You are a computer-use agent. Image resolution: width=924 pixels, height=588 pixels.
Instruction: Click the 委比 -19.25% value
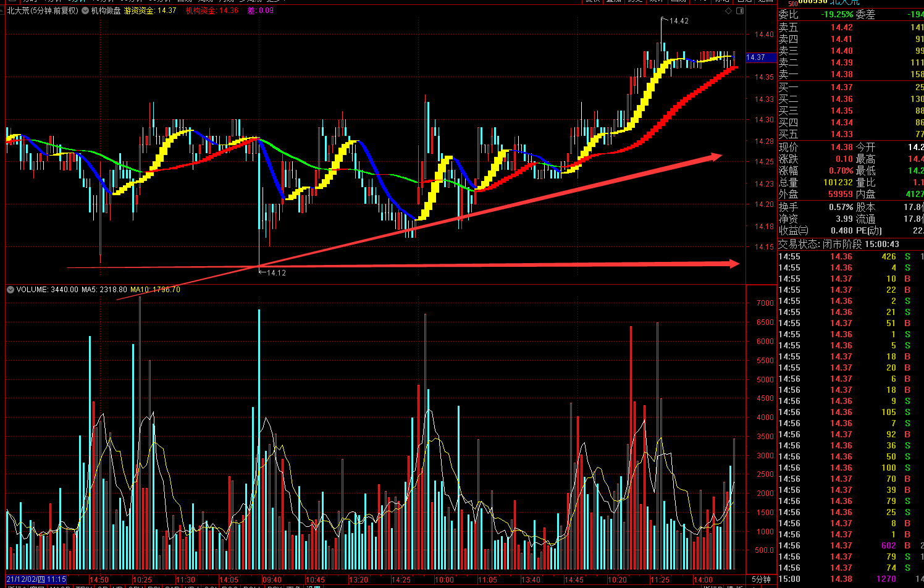(837, 14)
